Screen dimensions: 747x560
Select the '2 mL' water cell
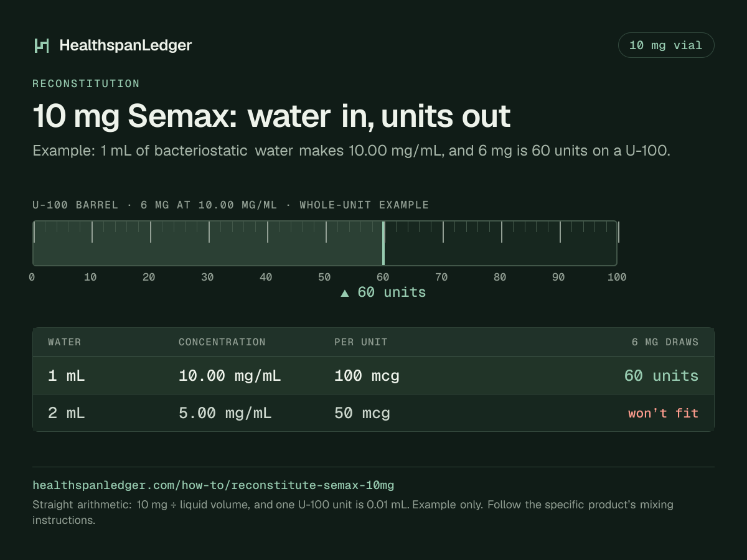click(x=67, y=413)
